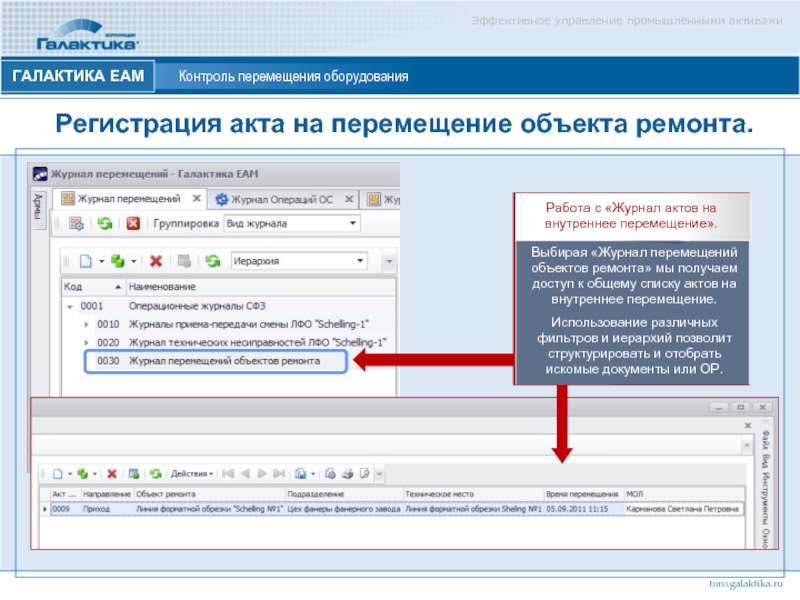The width and height of the screenshot is (800, 600).
Task: Click document search icon in acts toolbar
Action: tap(364, 474)
